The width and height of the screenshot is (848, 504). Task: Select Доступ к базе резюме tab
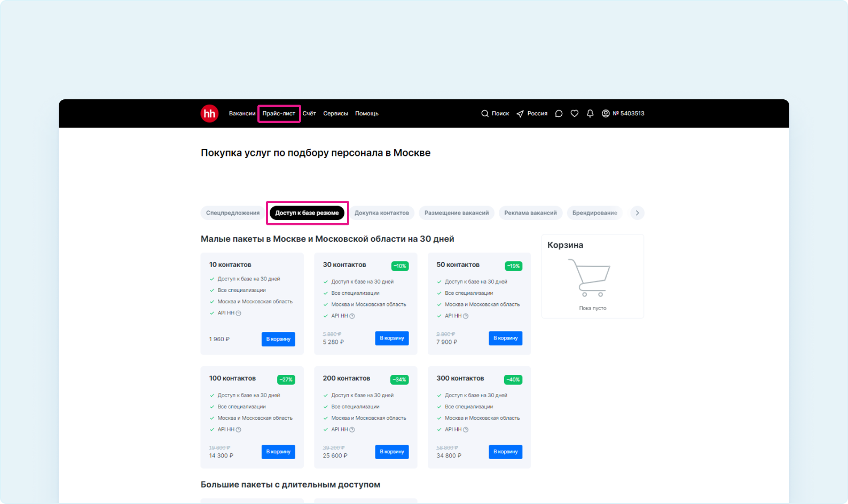pyautogui.click(x=307, y=213)
